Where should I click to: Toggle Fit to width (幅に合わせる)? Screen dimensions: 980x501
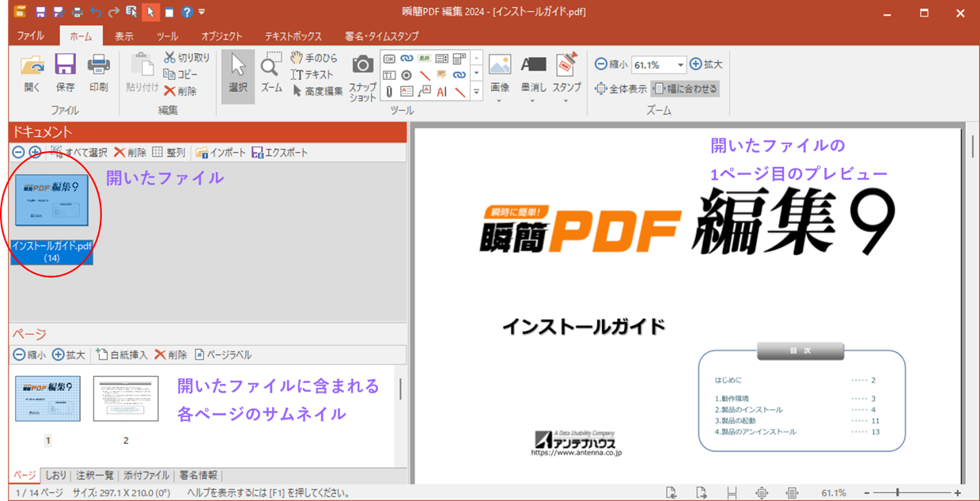click(x=685, y=89)
